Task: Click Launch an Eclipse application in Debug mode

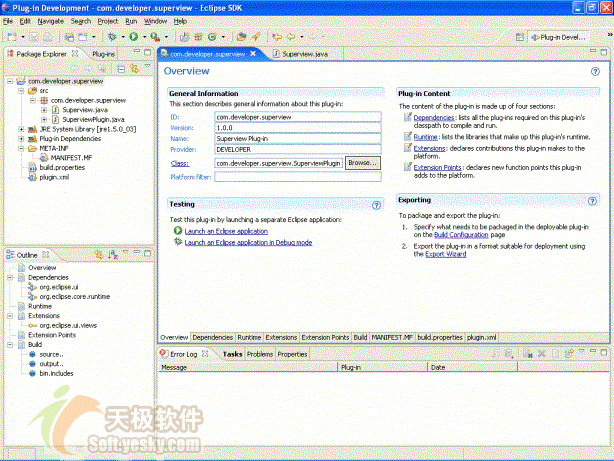Action: 248,242
